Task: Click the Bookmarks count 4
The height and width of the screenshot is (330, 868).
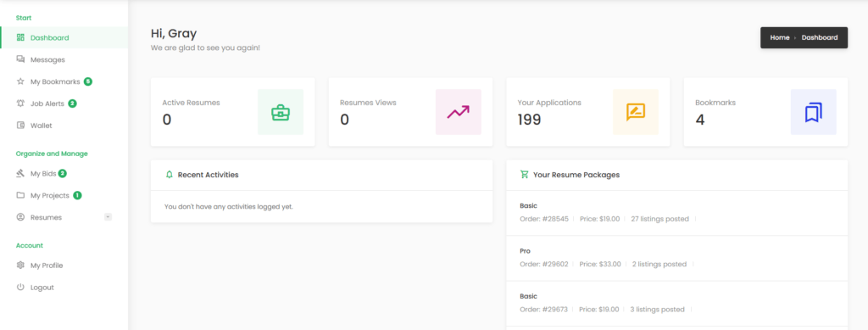Action: [x=699, y=120]
